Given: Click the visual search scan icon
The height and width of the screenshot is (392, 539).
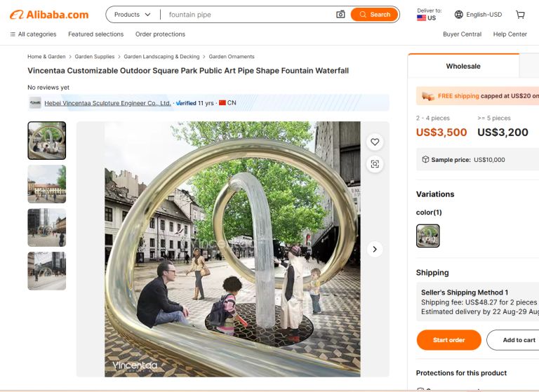Looking at the screenshot, I should pyautogui.click(x=375, y=164).
